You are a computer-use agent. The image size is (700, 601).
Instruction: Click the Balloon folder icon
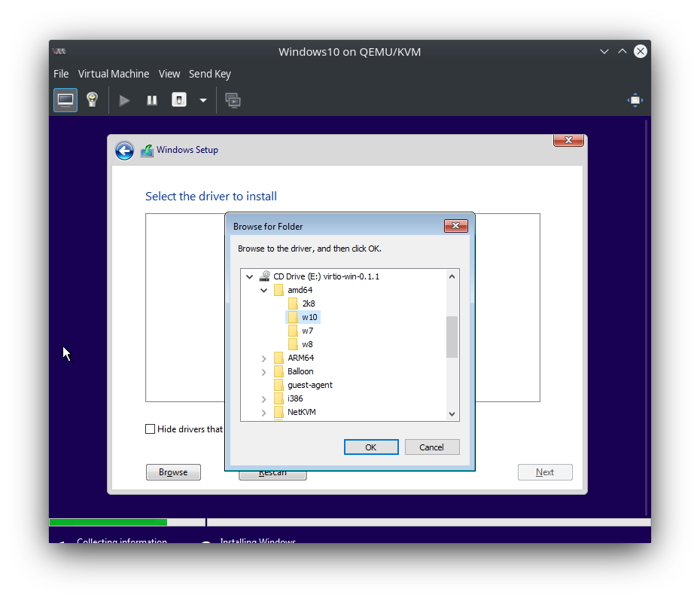pos(278,372)
